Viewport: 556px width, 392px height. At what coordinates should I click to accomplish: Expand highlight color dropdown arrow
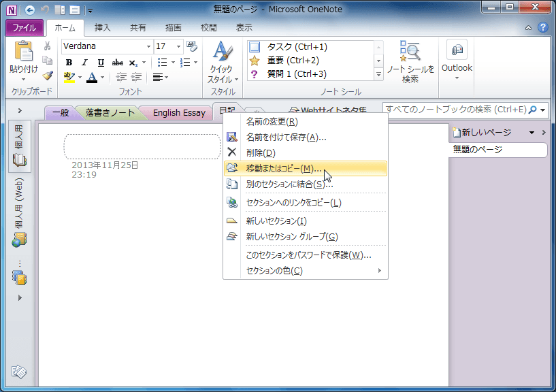tap(80, 77)
